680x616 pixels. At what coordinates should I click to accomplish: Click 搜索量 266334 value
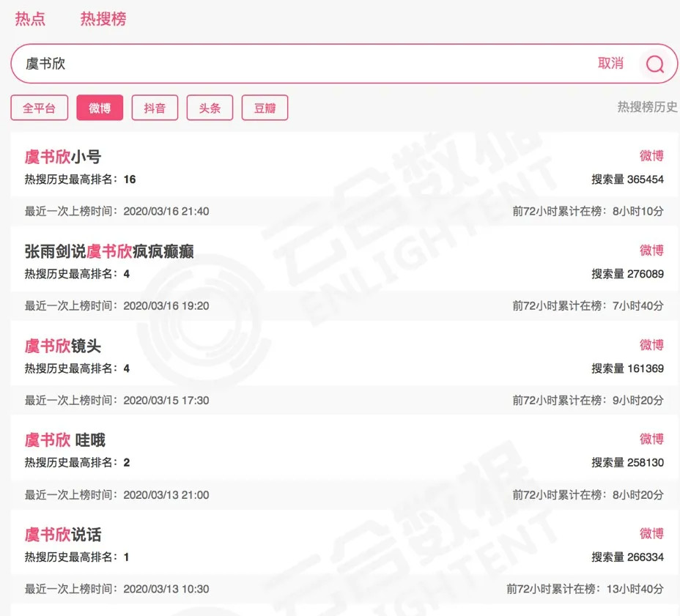coord(627,557)
